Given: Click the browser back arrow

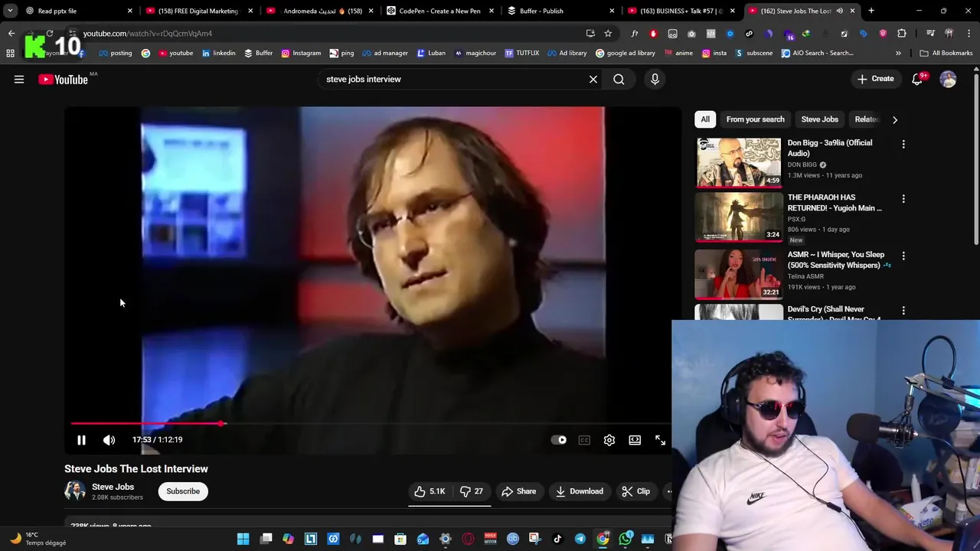Looking at the screenshot, I should [x=11, y=34].
